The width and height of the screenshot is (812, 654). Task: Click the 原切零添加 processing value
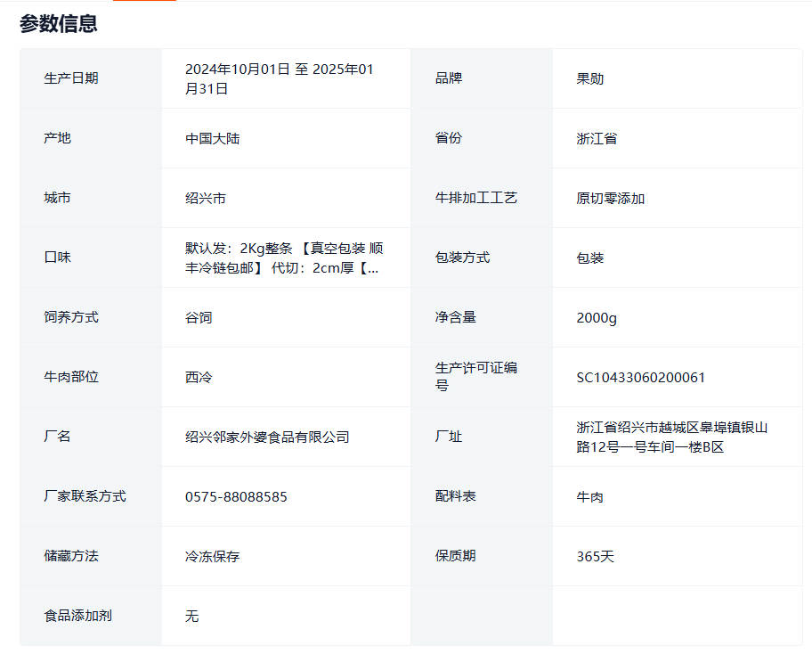pos(610,198)
